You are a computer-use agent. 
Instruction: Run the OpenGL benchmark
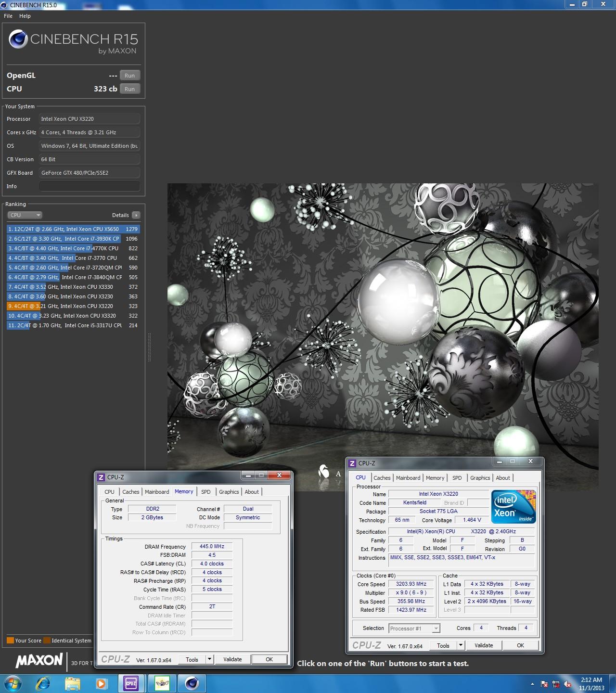[130, 76]
